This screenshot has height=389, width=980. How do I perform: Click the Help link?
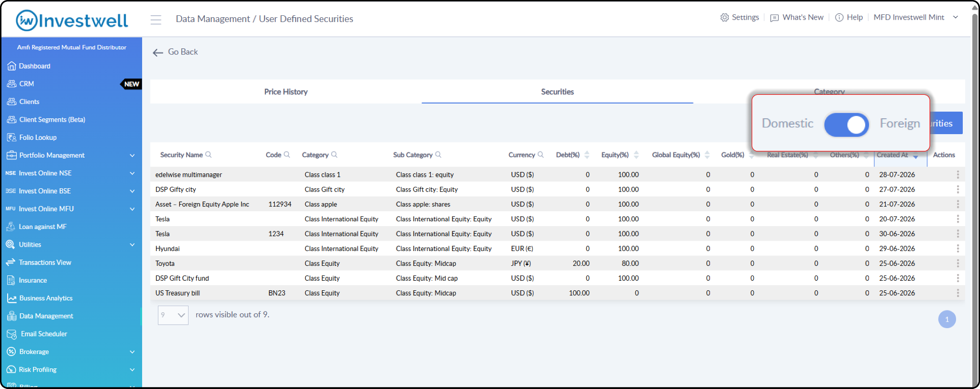click(x=849, y=18)
